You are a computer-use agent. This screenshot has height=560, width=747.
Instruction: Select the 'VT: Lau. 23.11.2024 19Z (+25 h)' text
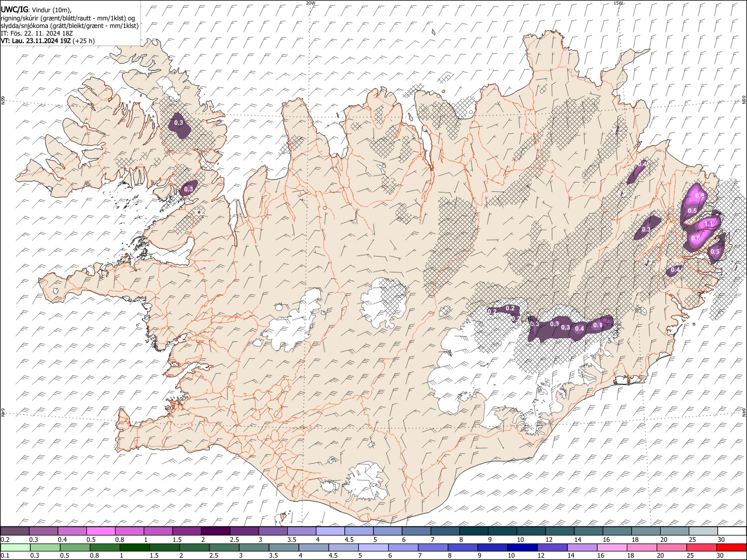click(x=47, y=41)
